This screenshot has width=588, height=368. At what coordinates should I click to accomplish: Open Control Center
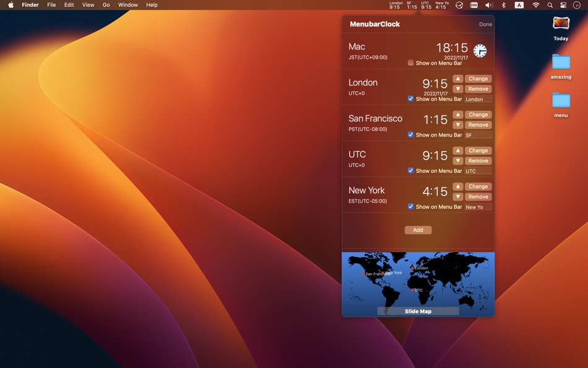(x=563, y=5)
